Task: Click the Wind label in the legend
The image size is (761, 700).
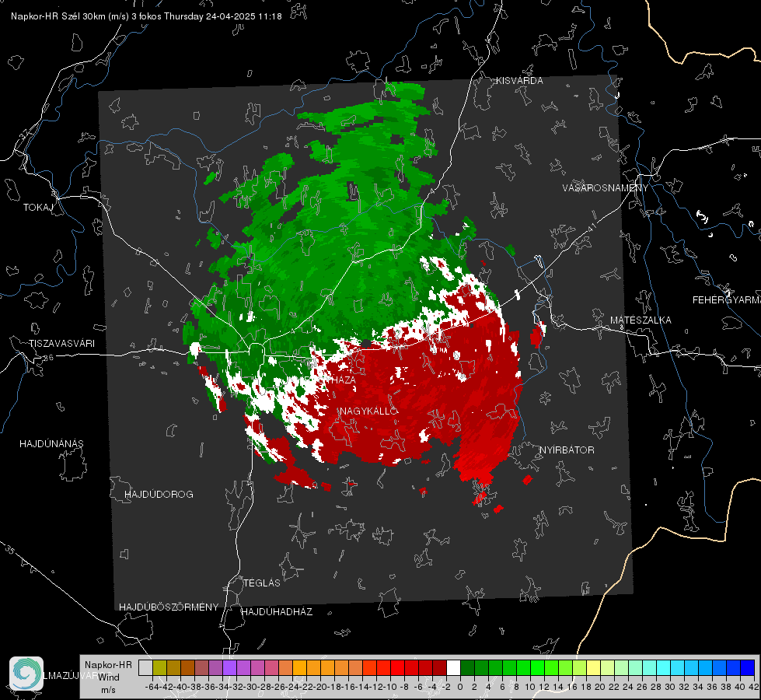Action: coord(109,677)
